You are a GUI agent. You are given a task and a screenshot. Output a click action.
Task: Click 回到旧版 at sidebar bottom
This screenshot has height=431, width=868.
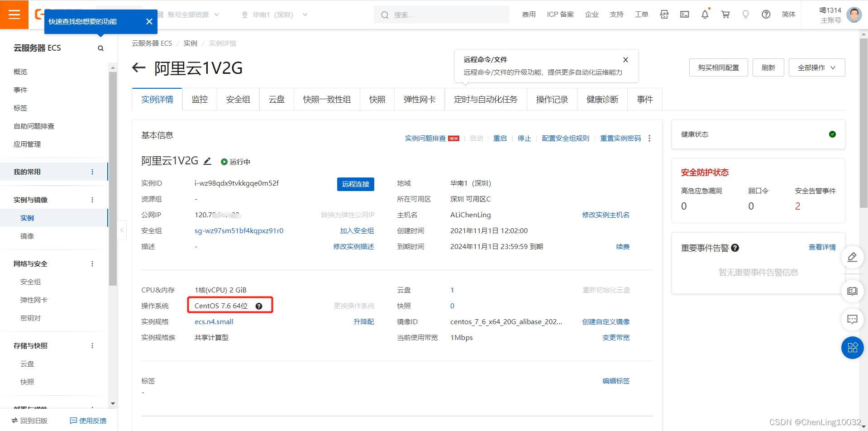pos(30,421)
